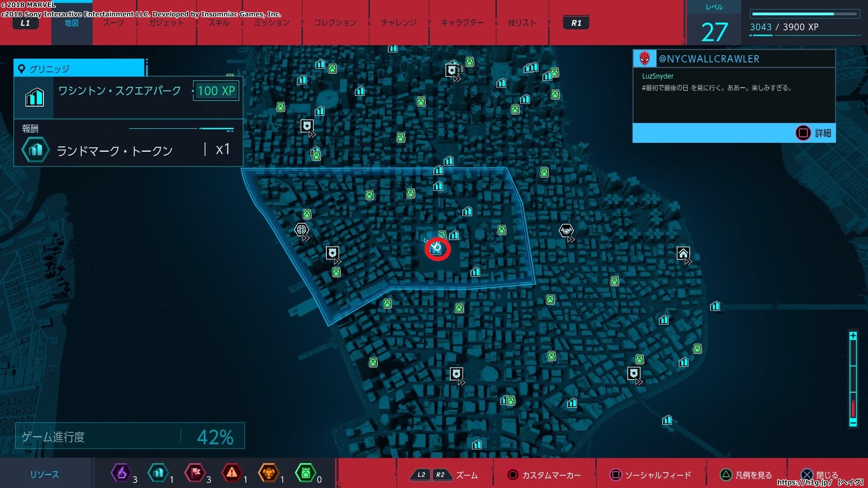Click the triangle button icon beside 凡例を見る

(x=726, y=474)
